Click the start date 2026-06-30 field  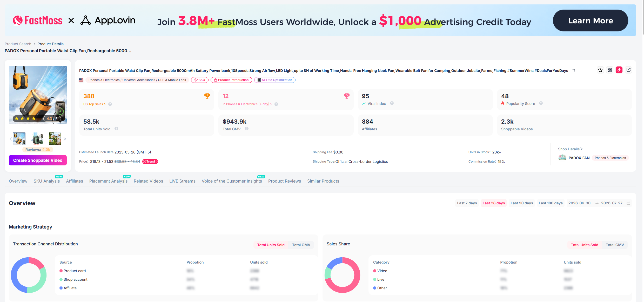[579, 203]
